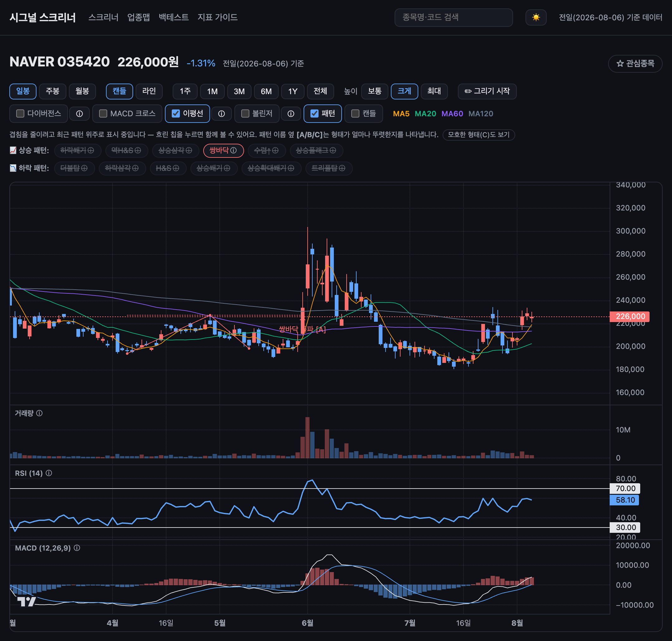
Task: Click the 그리기 시작 drawing button
Action: point(487,91)
